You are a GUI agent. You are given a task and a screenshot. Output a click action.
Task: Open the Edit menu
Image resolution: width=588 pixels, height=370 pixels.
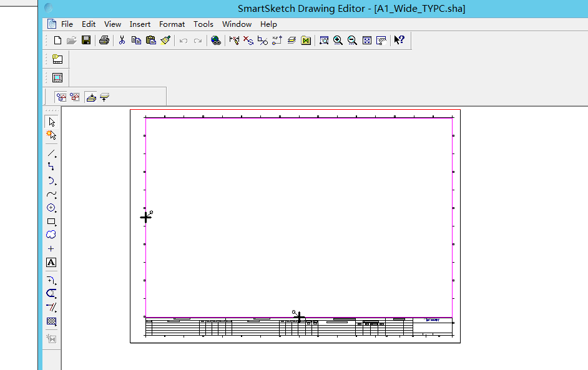click(x=89, y=24)
